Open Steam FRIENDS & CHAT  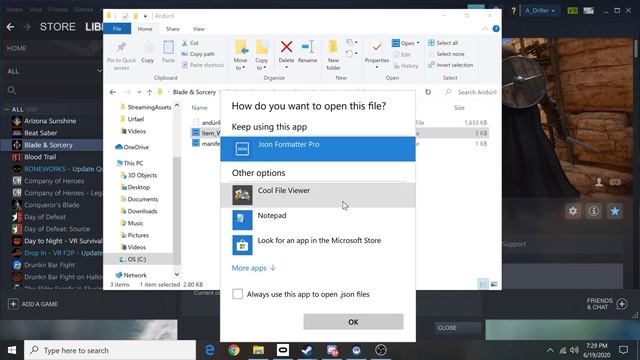click(607, 304)
